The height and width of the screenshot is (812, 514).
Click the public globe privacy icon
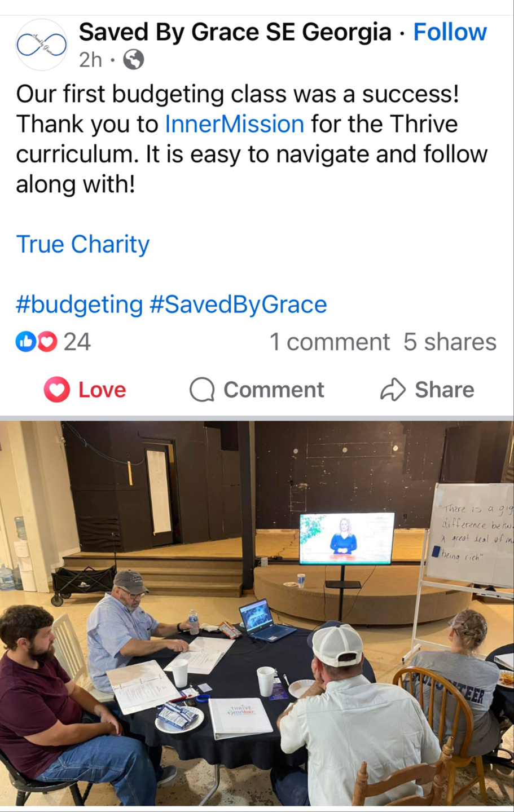[134, 59]
